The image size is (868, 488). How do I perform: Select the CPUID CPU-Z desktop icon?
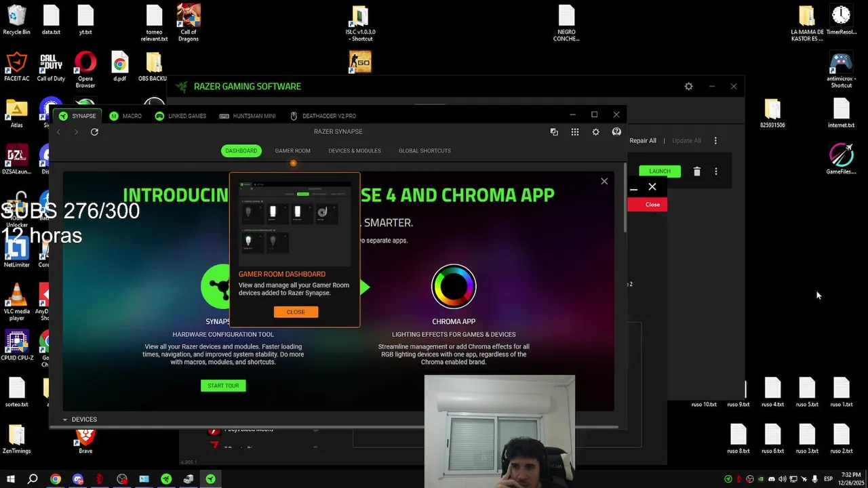16,346
